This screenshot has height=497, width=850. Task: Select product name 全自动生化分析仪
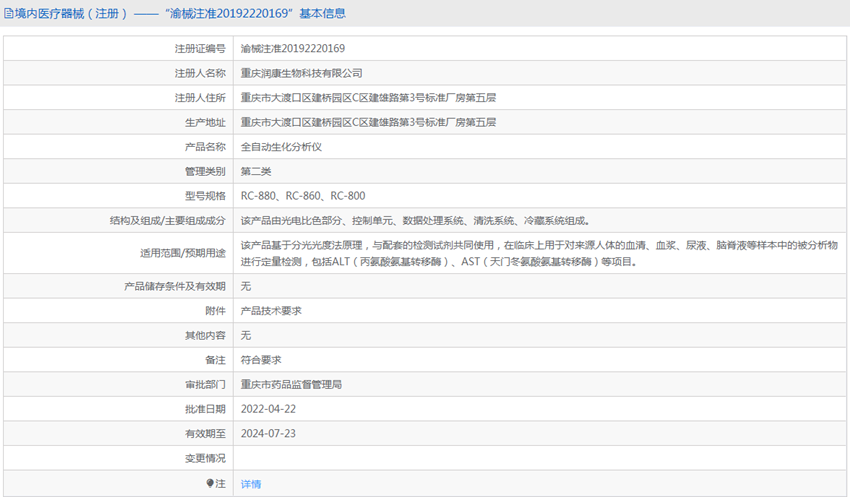(x=281, y=147)
